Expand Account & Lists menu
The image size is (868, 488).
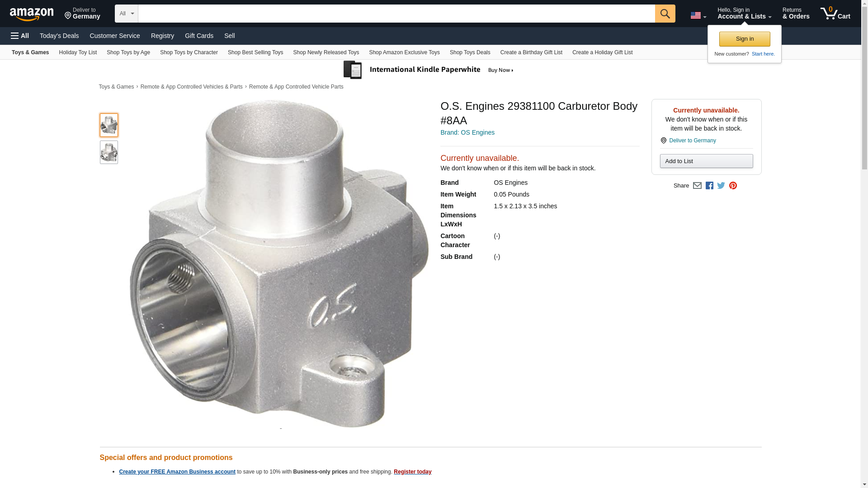(x=744, y=14)
